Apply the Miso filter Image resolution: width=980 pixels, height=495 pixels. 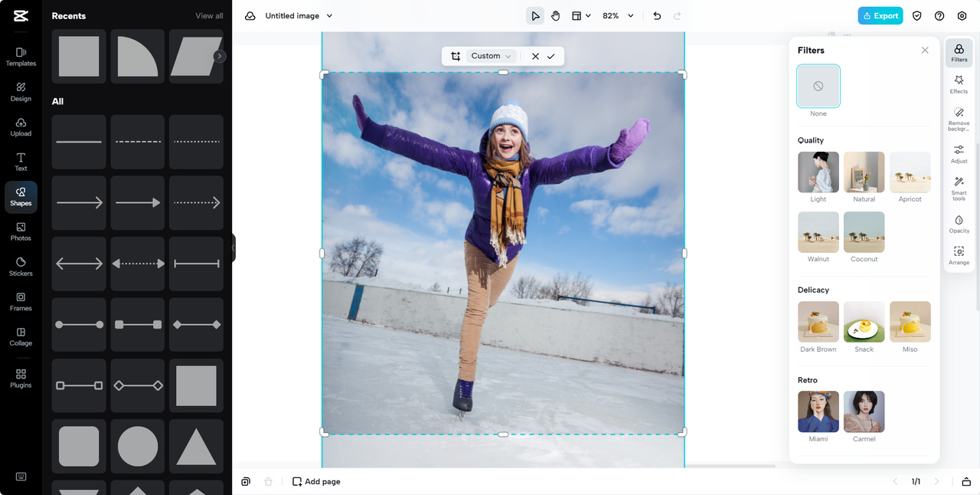910,322
